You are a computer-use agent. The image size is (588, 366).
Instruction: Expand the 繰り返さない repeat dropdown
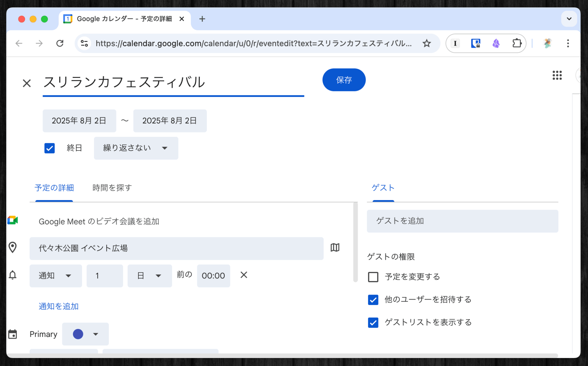(136, 148)
